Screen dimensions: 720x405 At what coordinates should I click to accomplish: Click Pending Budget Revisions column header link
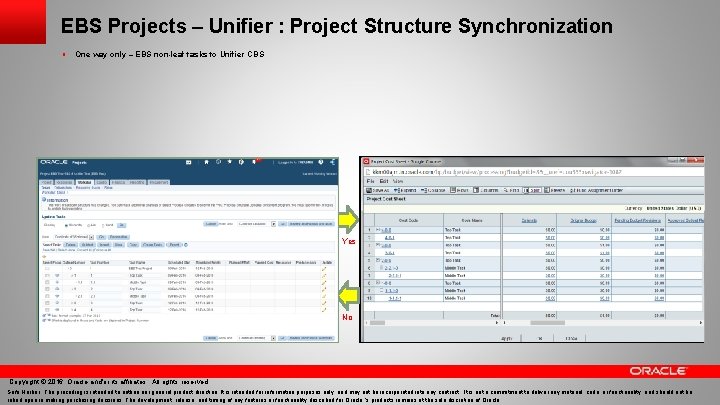click(x=637, y=220)
